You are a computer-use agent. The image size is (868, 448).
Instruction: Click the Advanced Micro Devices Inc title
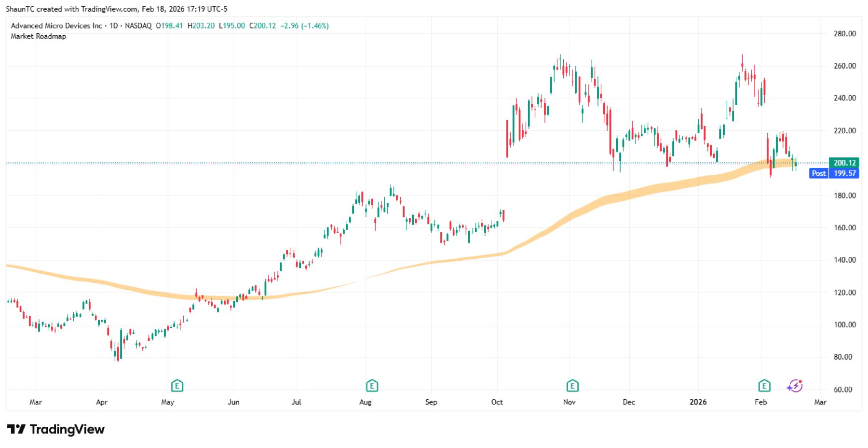[x=56, y=26]
